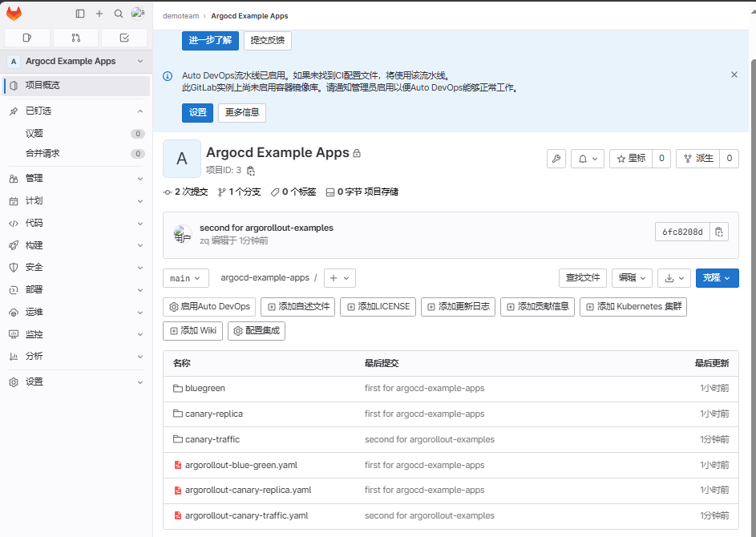Screen dimensions: 756x537
Task: Open the 1 个分支 branches link
Action: [x=239, y=192]
